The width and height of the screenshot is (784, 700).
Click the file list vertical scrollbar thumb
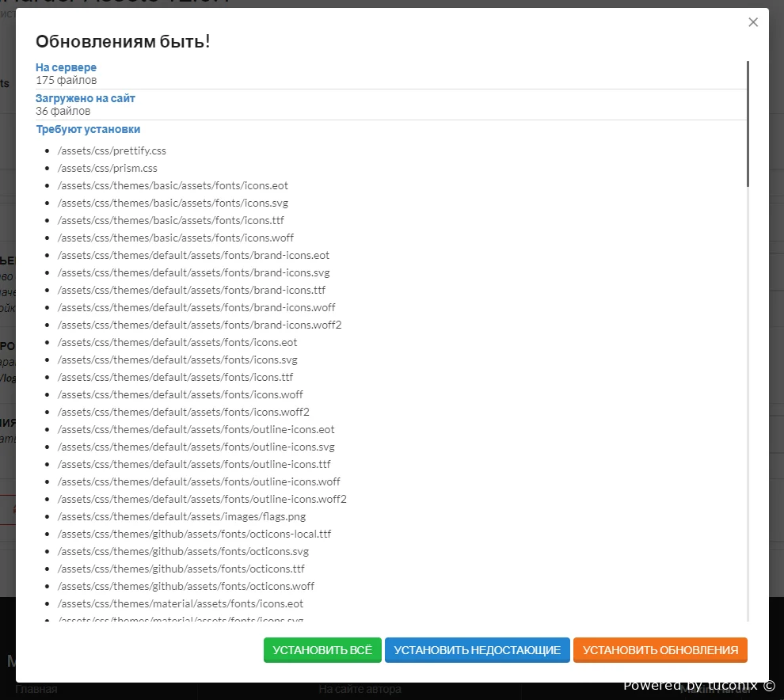(x=748, y=124)
